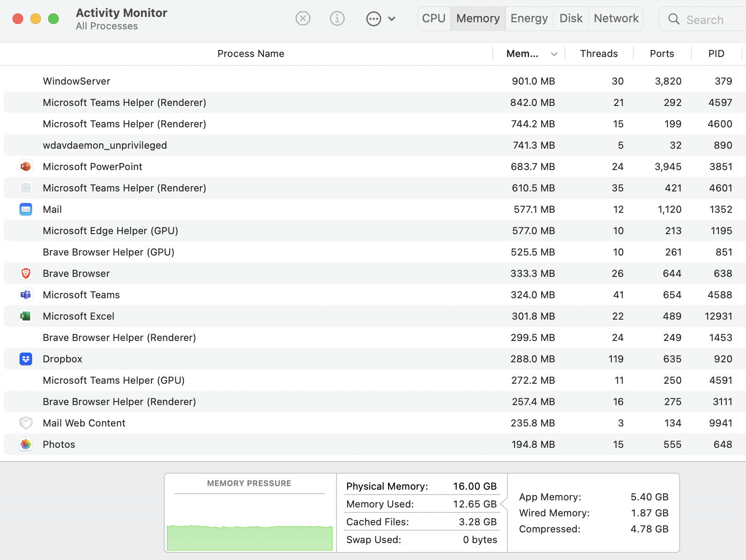
Task: Select the Microsoft Teams app icon
Action: 26,295
